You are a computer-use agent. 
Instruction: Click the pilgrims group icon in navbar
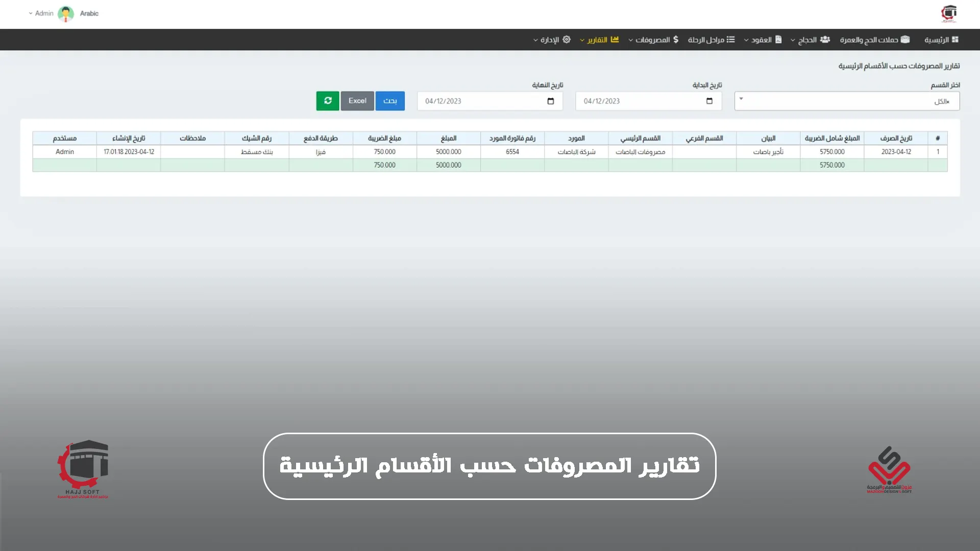pos(825,40)
